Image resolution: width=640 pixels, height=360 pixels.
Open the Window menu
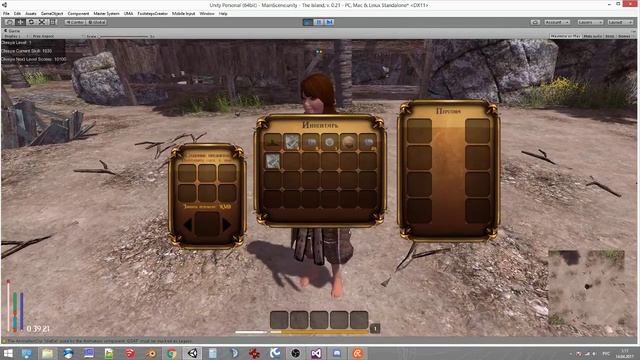207,13
